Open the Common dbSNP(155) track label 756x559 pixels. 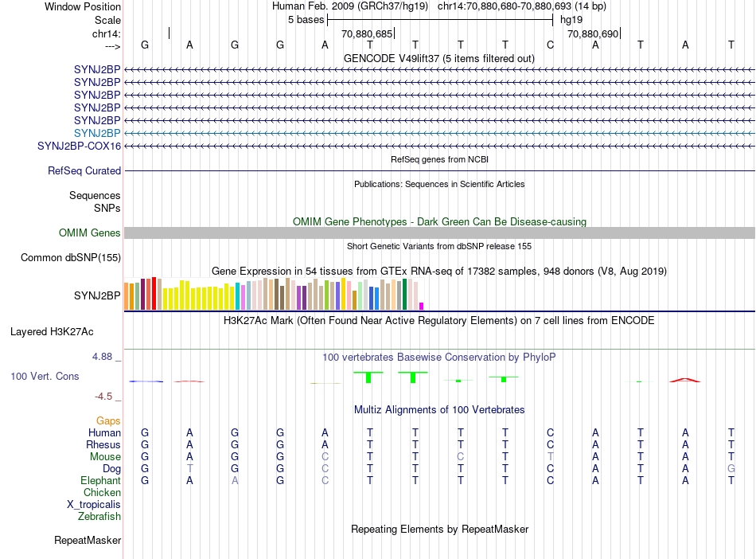(x=71, y=257)
